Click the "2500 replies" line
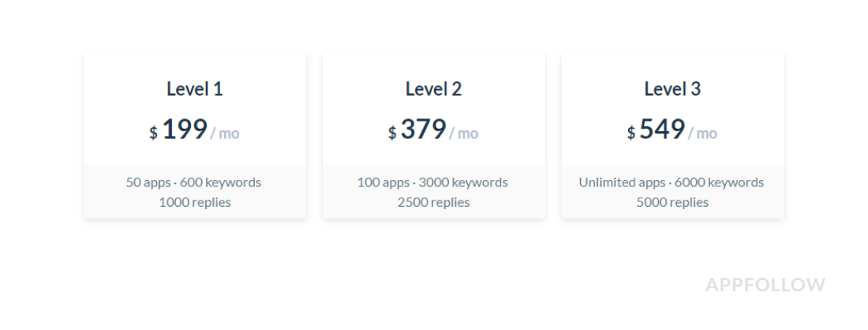The image size is (868, 330). coord(433,202)
